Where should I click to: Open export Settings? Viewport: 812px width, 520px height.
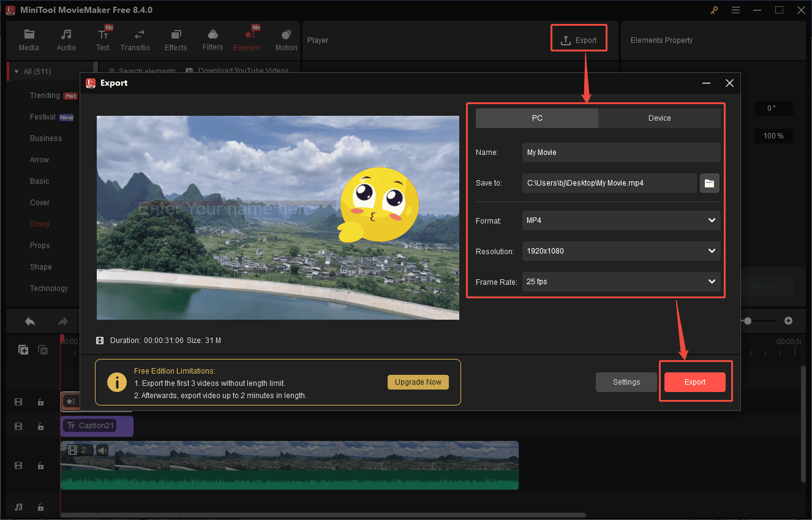[x=626, y=382]
